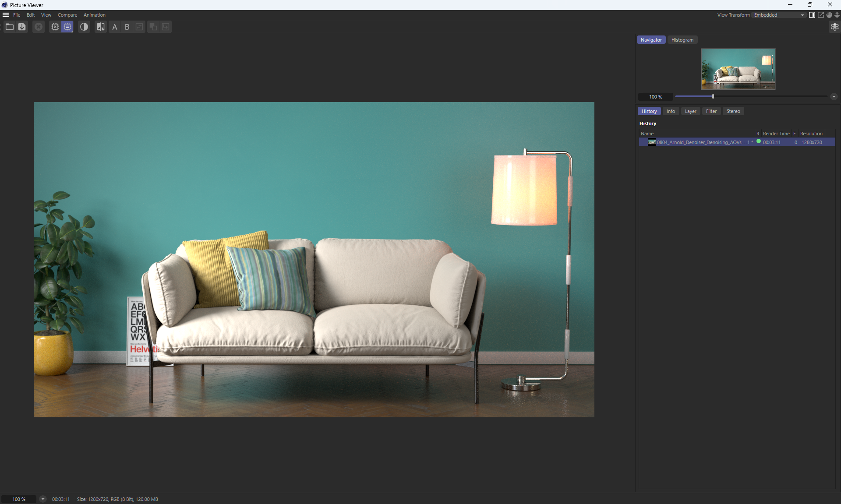Set image as compare B

[127, 27]
